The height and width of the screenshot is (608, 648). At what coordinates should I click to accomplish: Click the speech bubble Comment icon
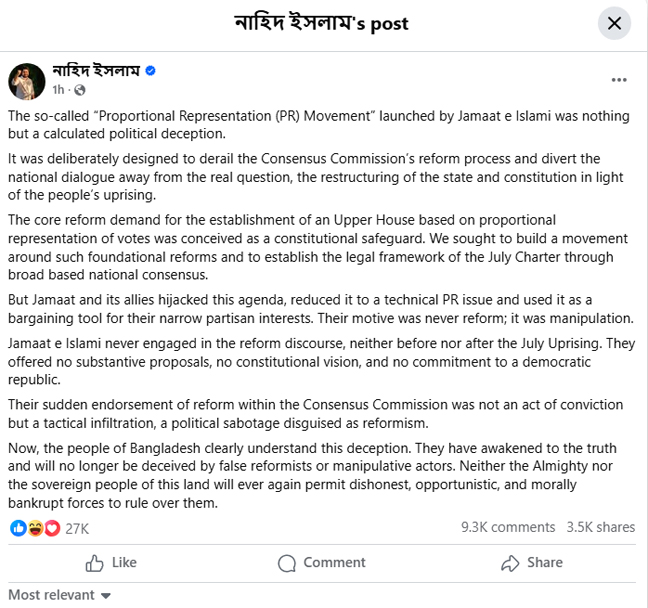(287, 562)
